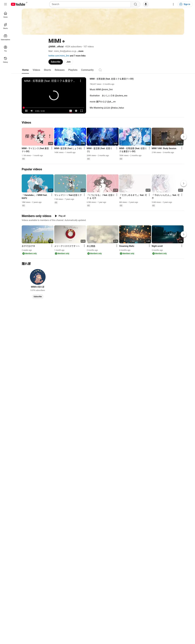The height and width of the screenshot is (644, 195).
Task: Open action menu for MIMI 1AM Study Session
Action: point(182,148)
